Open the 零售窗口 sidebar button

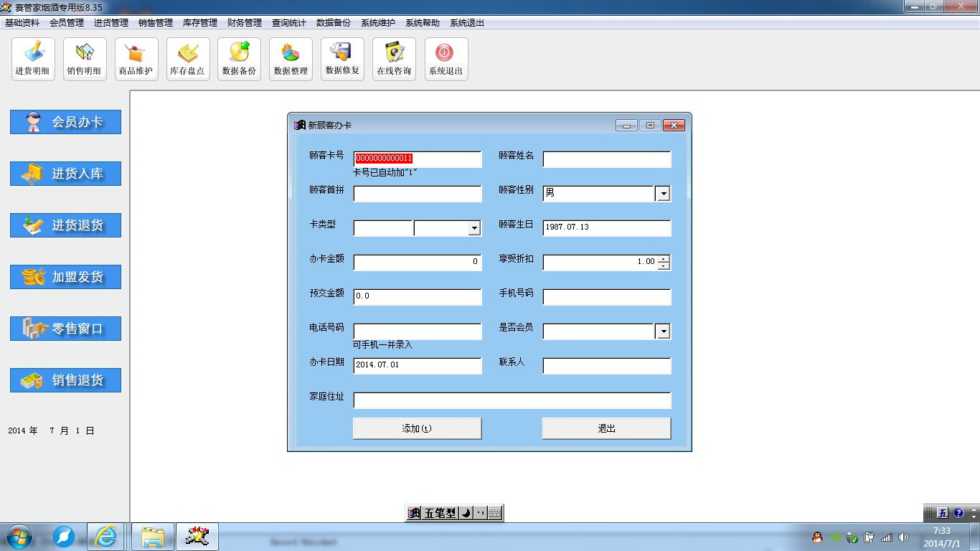pyautogui.click(x=65, y=329)
